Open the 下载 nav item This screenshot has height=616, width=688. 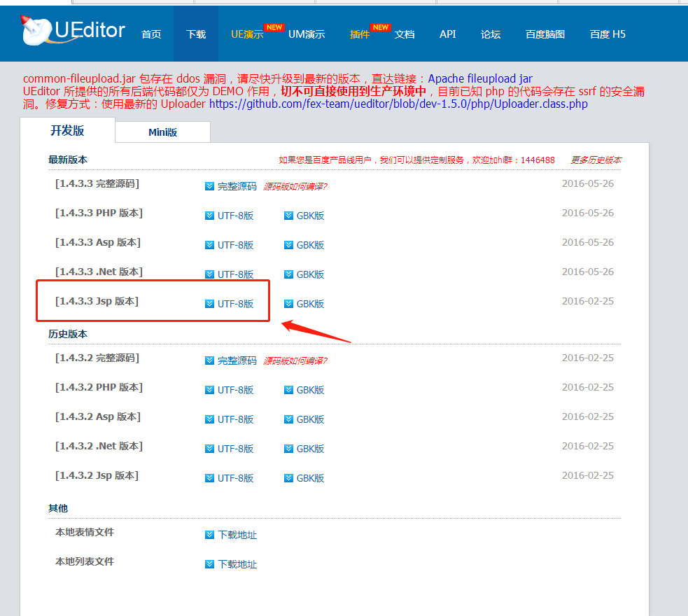pyautogui.click(x=196, y=34)
